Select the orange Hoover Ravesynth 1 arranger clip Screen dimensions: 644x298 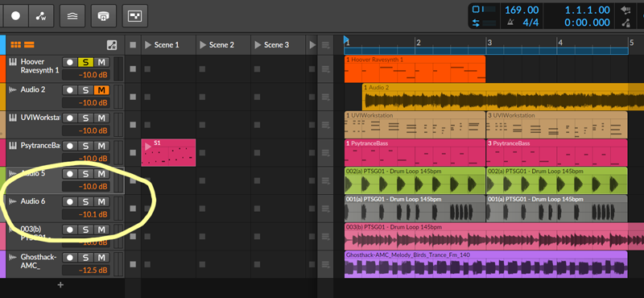pos(415,69)
